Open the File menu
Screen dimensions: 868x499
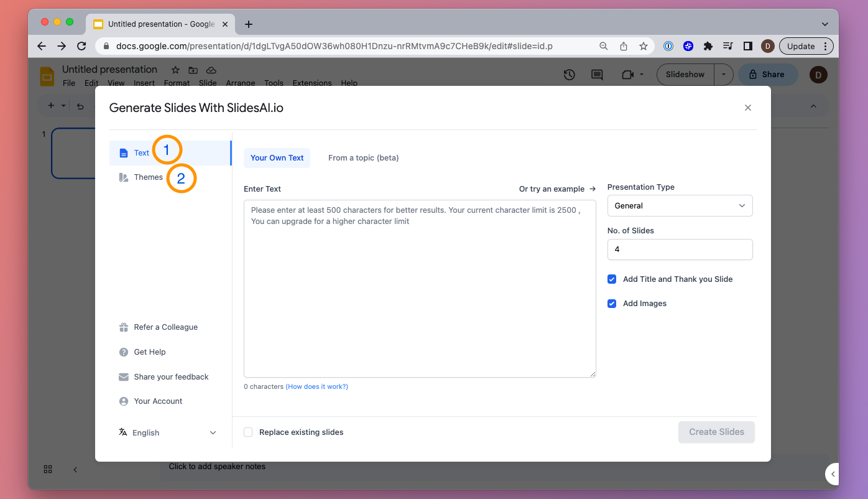69,83
